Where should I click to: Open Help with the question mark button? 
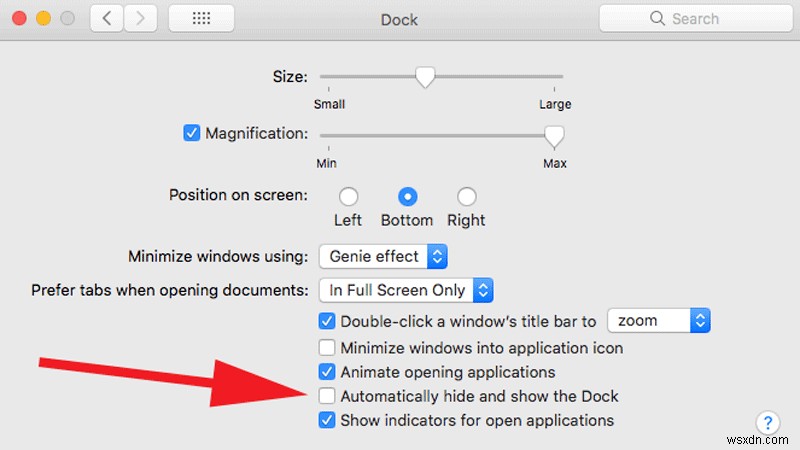767,422
